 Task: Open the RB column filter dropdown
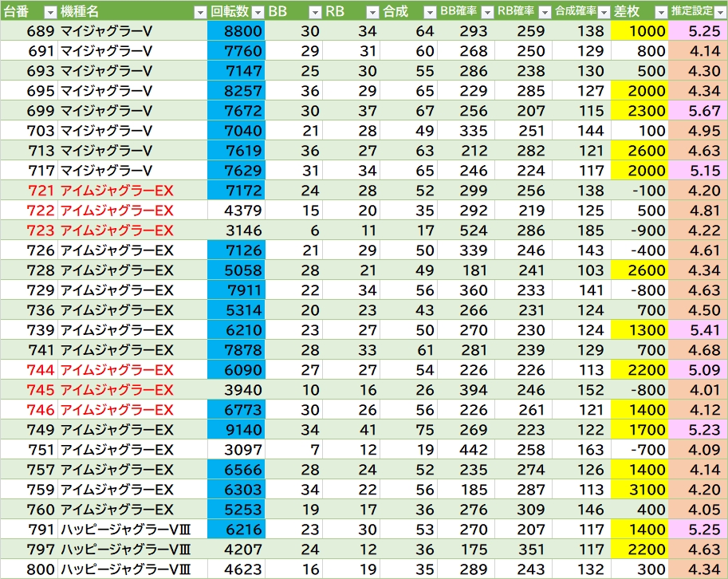[x=373, y=13]
